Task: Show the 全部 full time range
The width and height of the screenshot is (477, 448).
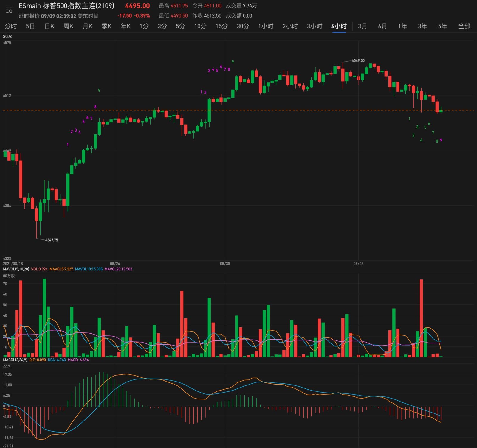Action: point(464,26)
